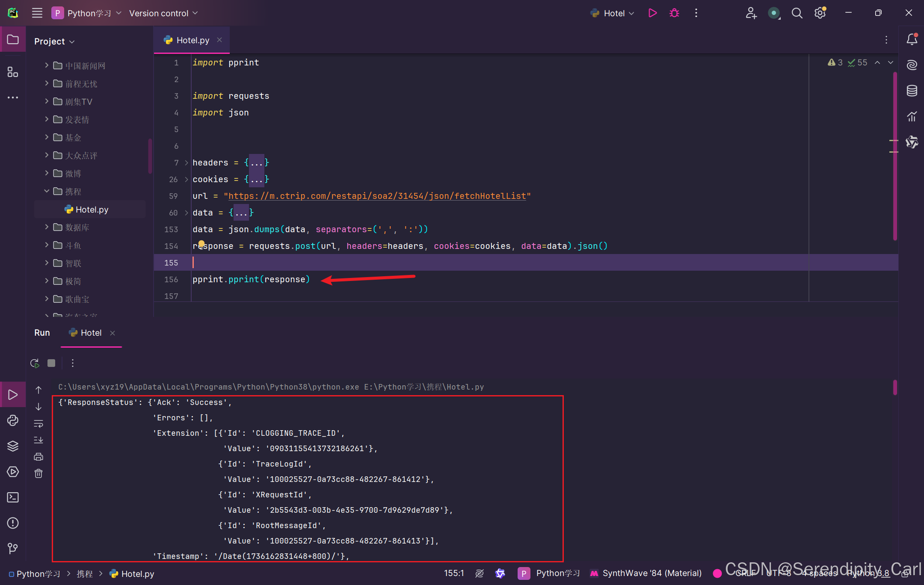Open the Terminal tool window

(13, 497)
